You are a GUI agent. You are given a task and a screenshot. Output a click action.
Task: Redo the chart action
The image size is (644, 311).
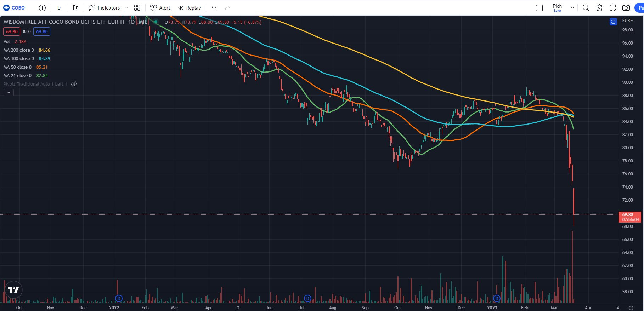pos(227,8)
